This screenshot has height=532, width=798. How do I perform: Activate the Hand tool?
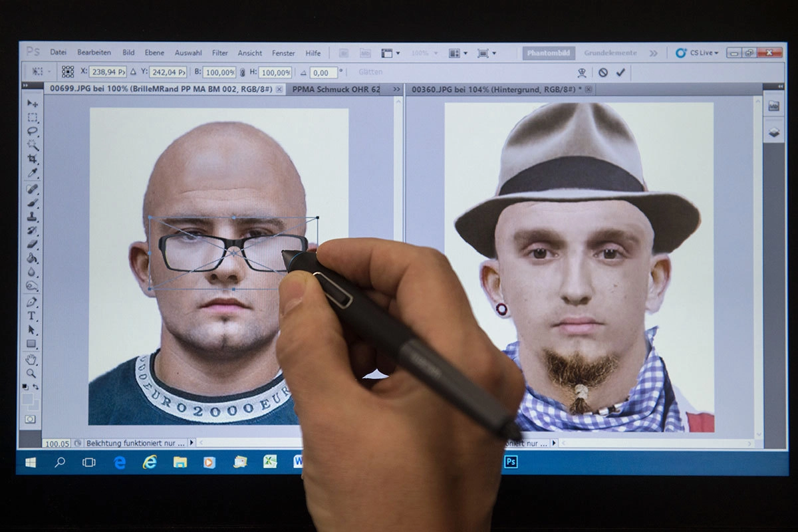click(32, 359)
